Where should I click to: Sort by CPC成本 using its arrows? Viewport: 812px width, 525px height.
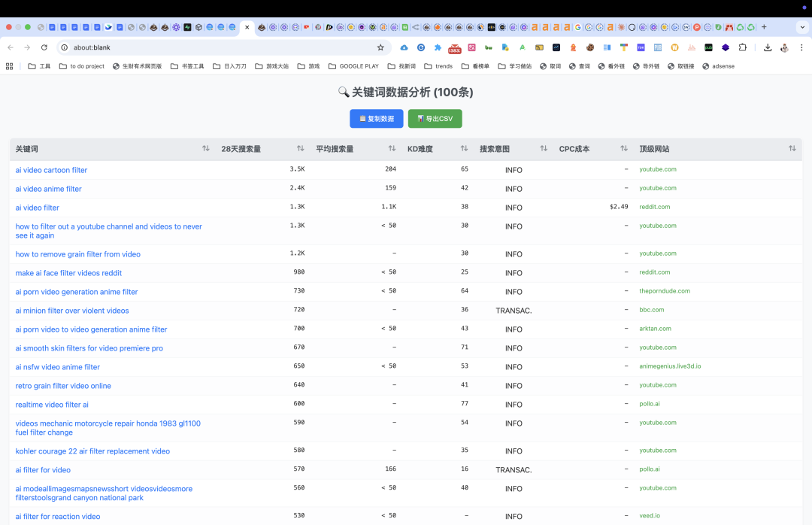coord(624,149)
